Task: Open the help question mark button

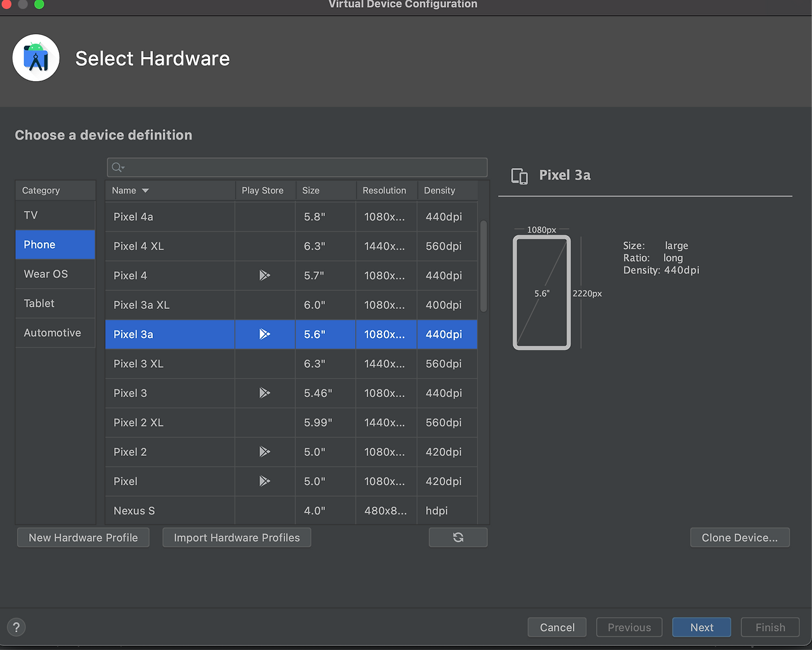Action: pos(16,627)
